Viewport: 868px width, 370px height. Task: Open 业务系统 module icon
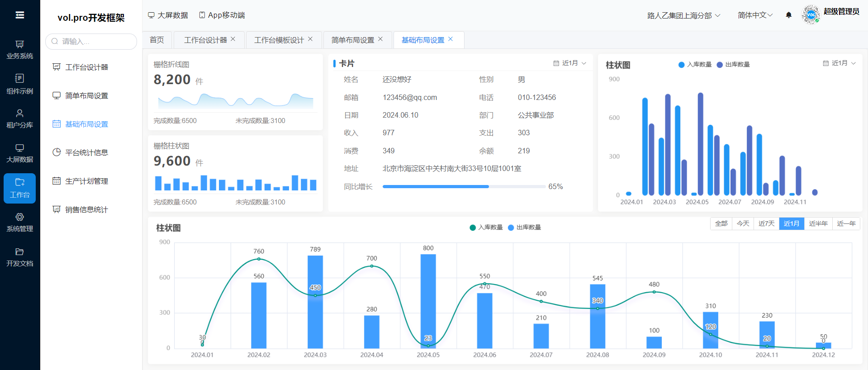[x=20, y=44]
